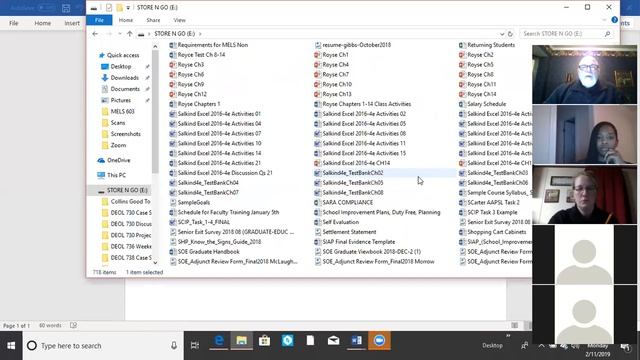Image resolution: width=640 pixels, height=360 pixels.
Task: Select the file SOE Graduate Handbook
Action: (x=208, y=252)
